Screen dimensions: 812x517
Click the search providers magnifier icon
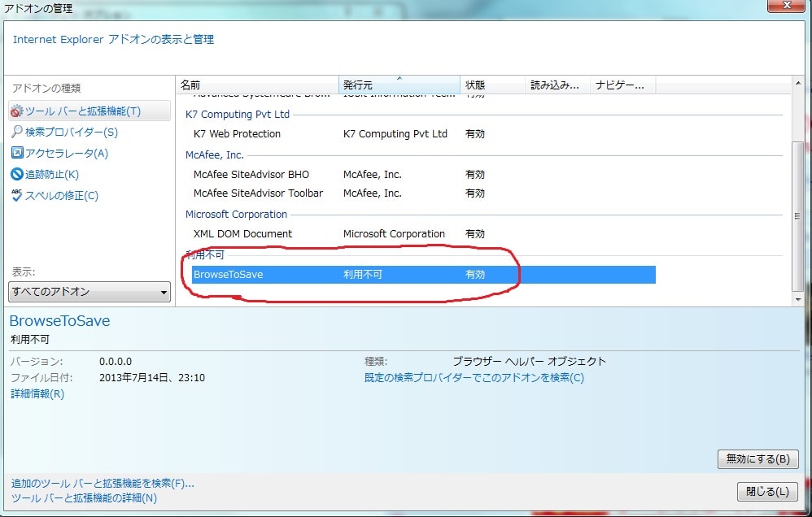point(16,132)
